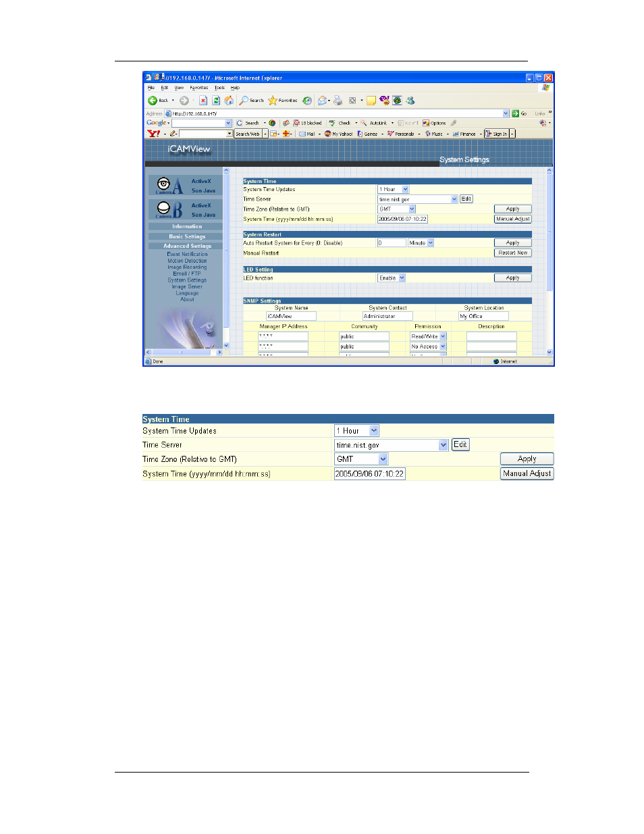Click Search Web button on Yahoo toolbar
The image size is (644, 834).
click(x=248, y=134)
